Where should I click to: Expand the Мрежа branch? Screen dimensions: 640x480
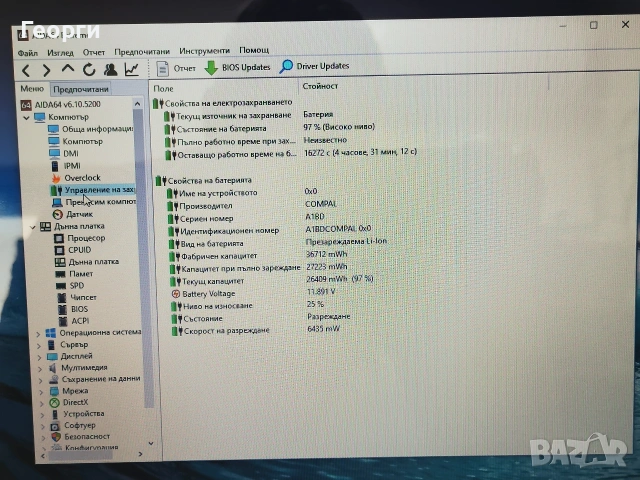(41, 392)
